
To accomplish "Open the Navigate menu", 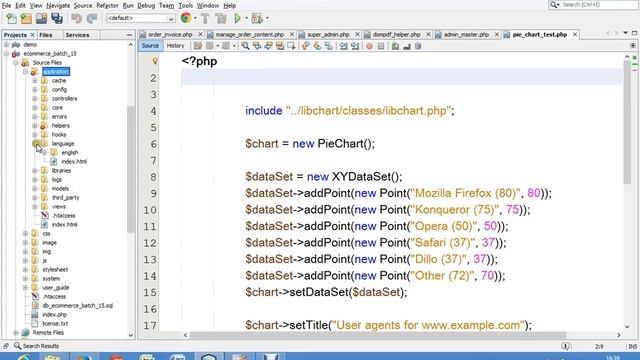I will tap(58, 5).
